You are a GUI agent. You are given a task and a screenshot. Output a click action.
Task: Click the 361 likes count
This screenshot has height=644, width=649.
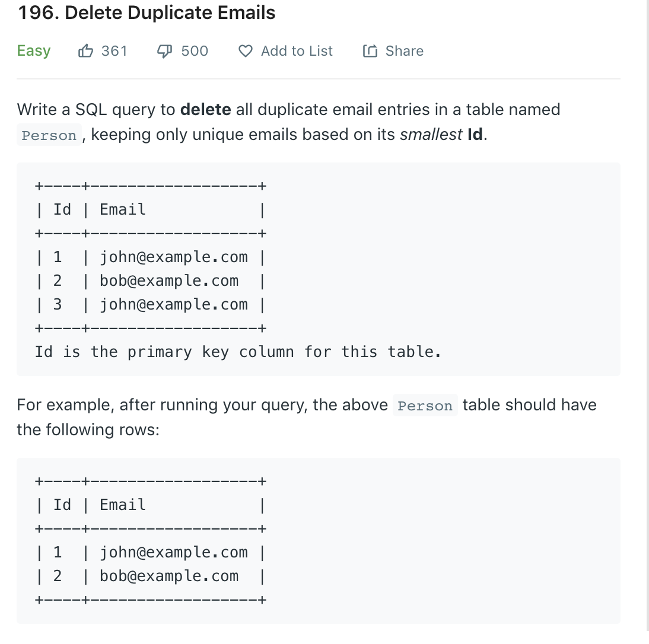(114, 51)
